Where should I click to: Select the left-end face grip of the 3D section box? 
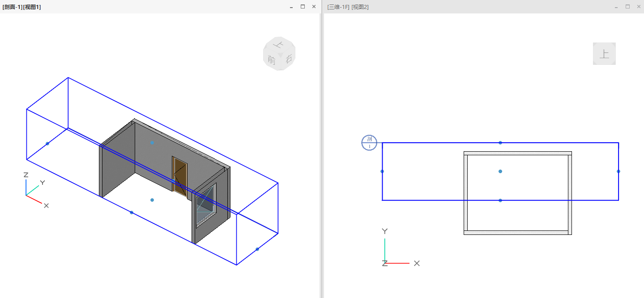47,144
